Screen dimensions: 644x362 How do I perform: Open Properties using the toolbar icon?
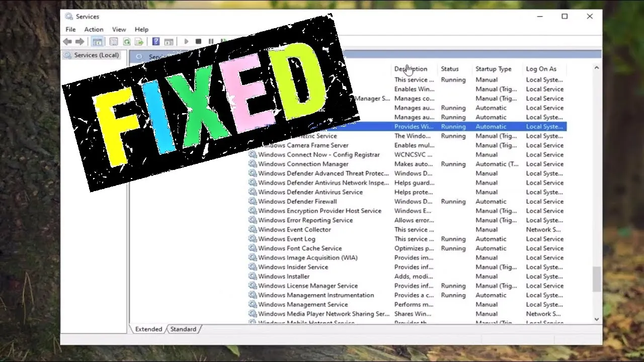pyautogui.click(x=114, y=42)
